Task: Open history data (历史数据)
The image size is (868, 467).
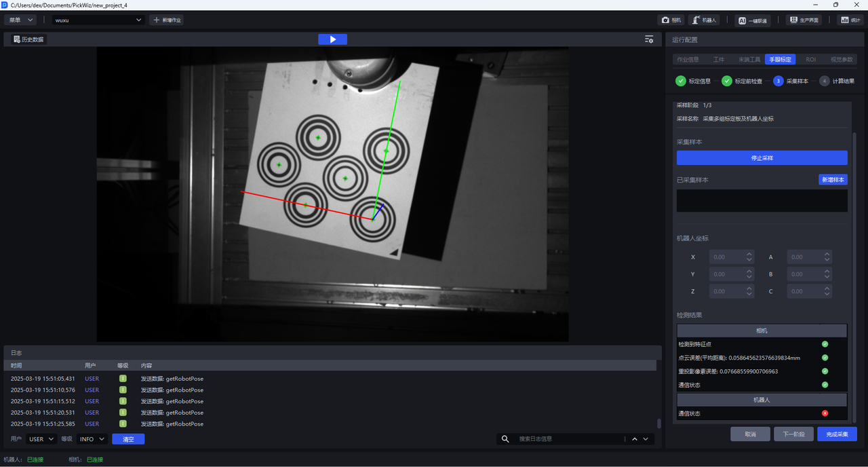Action: click(28, 39)
